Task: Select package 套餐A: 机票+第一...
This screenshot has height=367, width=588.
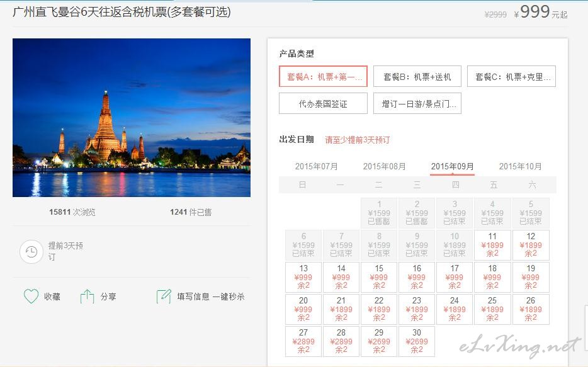Action: [x=323, y=76]
